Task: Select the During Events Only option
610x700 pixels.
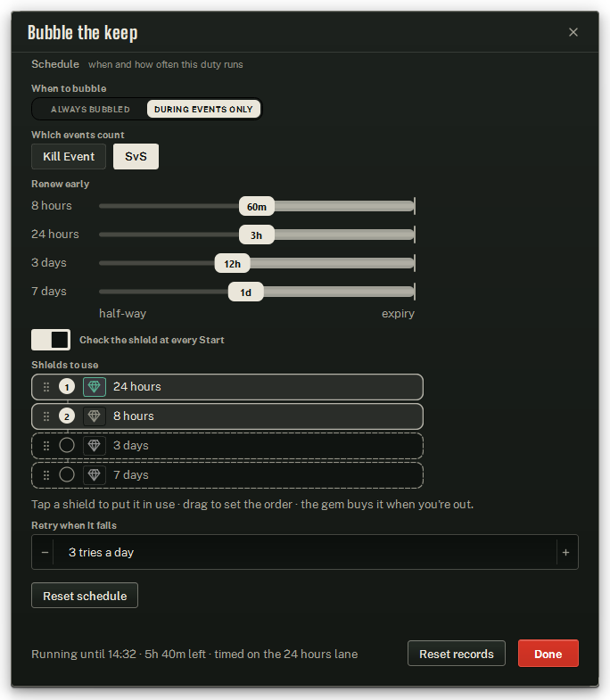Action: [203, 110]
